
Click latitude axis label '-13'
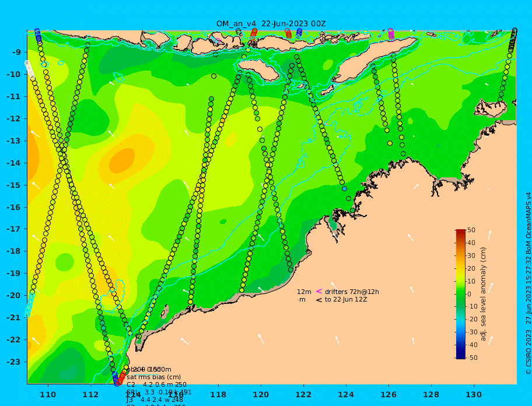click(13, 141)
